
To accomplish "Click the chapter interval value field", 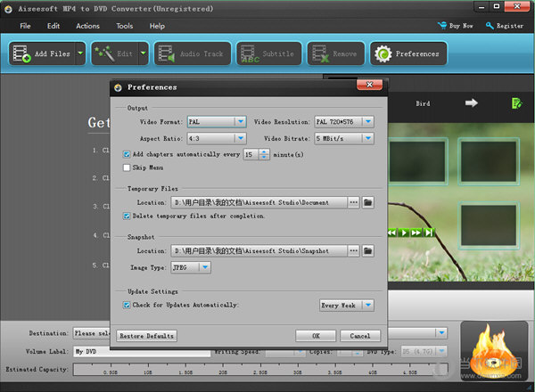I will [251, 154].
